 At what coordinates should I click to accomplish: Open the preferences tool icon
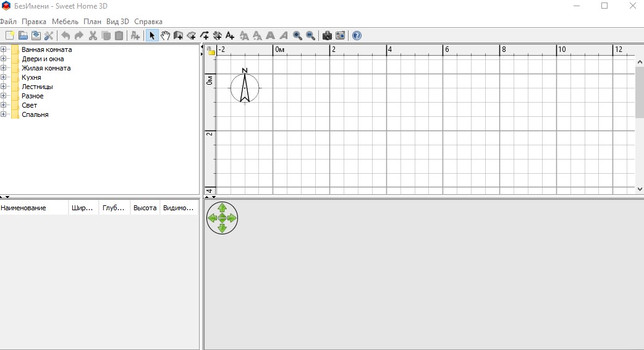[x=49, y=36]
